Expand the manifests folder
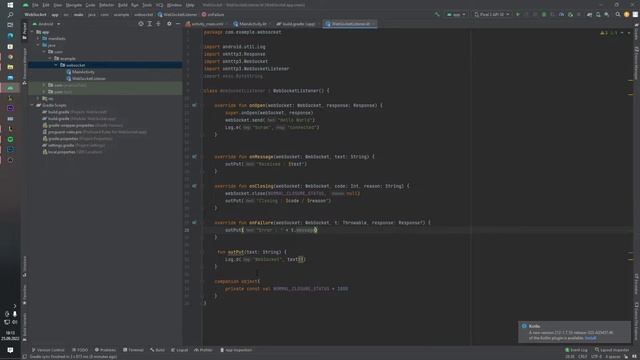640x360 pixels. [x=38, y=38]
